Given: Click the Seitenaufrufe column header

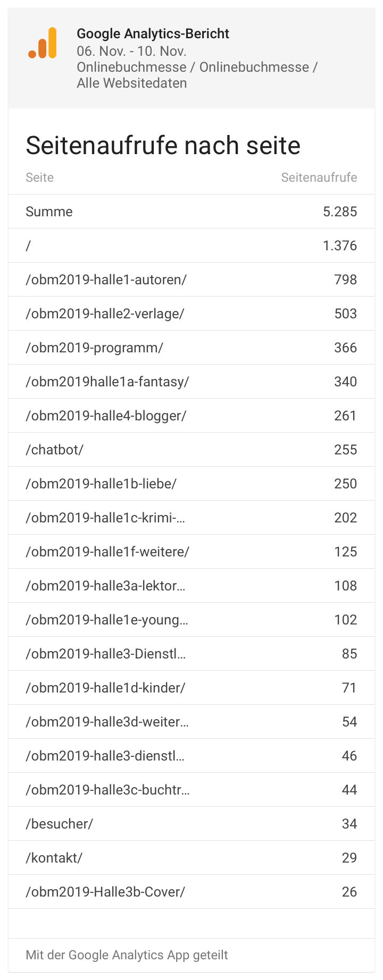Looking at the screenshot, I should [319, 178].
